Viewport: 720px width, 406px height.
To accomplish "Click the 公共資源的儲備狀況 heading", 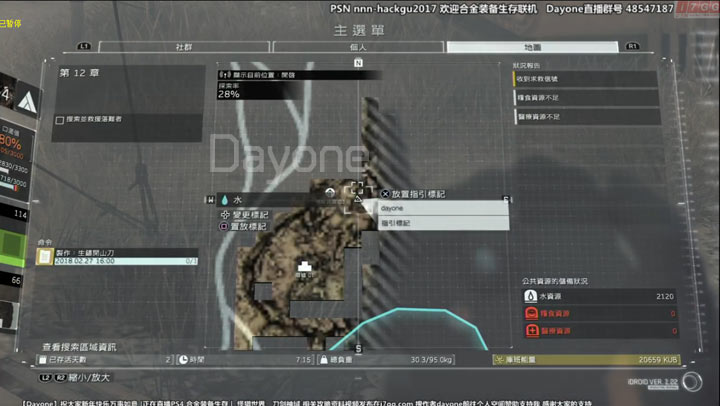I will pos(555,281).
